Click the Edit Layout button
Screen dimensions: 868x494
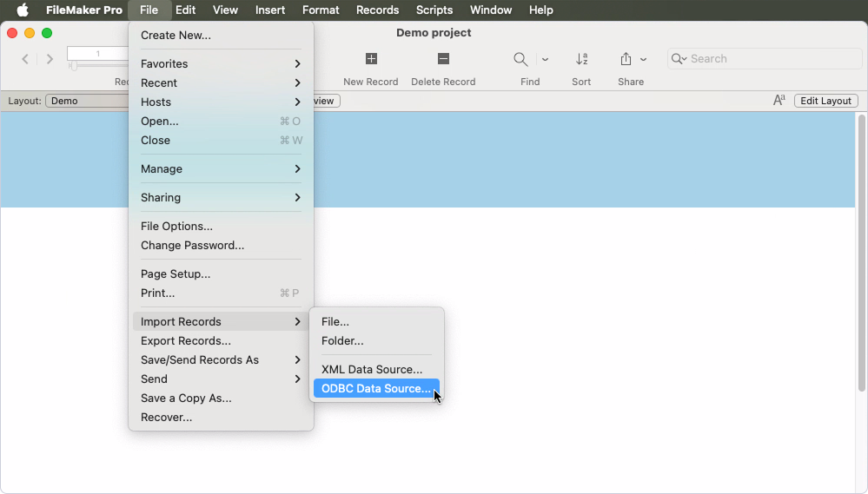826,101
